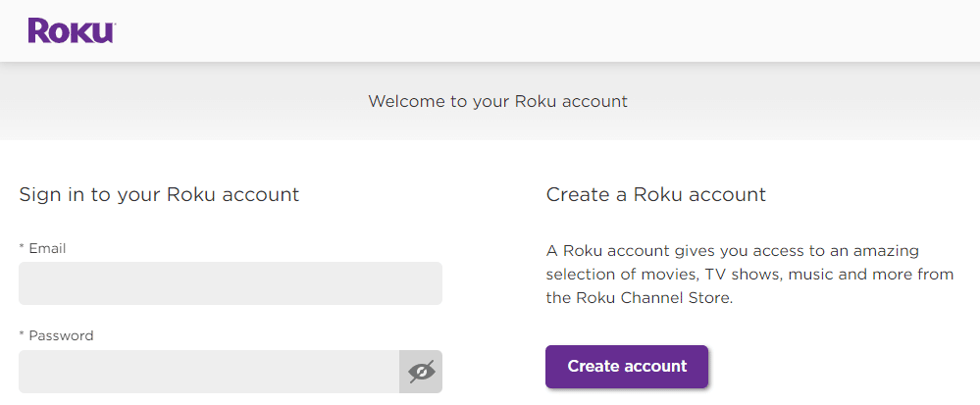The width and height of the screenshot is (980, 405).
Task: Click the 'Sign in to your Roku account' heading
Action: click(159, 194)
